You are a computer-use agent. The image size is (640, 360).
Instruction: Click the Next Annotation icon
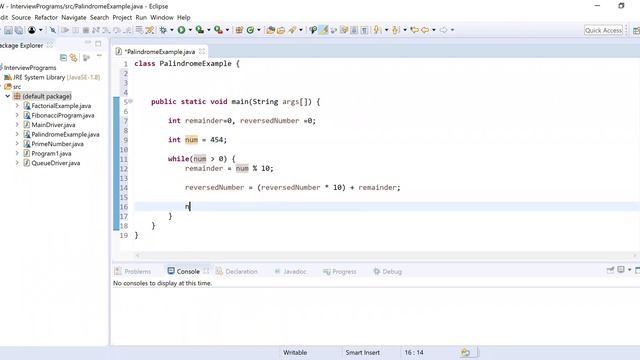[376, 30]
